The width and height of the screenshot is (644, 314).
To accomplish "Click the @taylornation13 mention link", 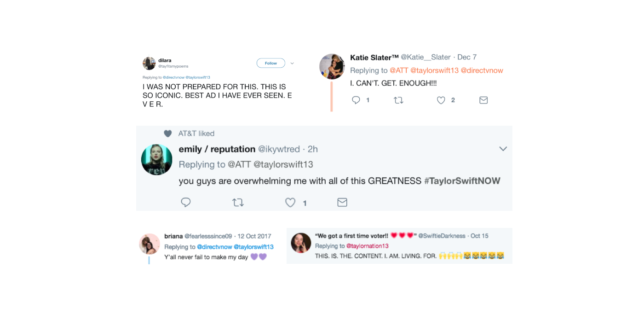I will pyautogui.click(x=367, y=246).
